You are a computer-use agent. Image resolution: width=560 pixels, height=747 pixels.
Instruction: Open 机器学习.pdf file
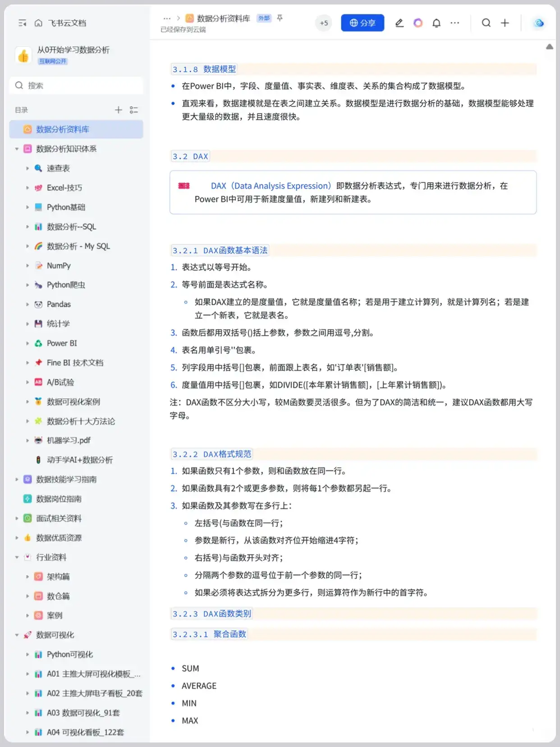click(69, 440)
